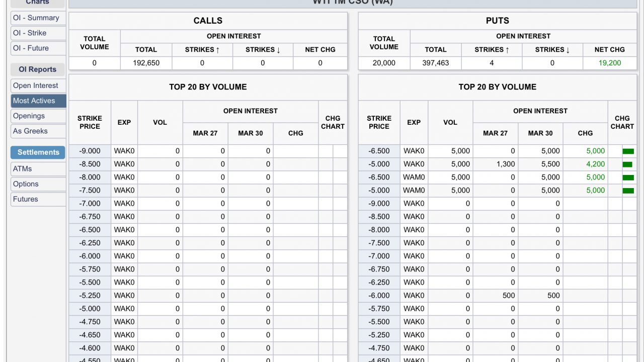Click the puts NET CHG value 19,200

(x=610, y=63)
